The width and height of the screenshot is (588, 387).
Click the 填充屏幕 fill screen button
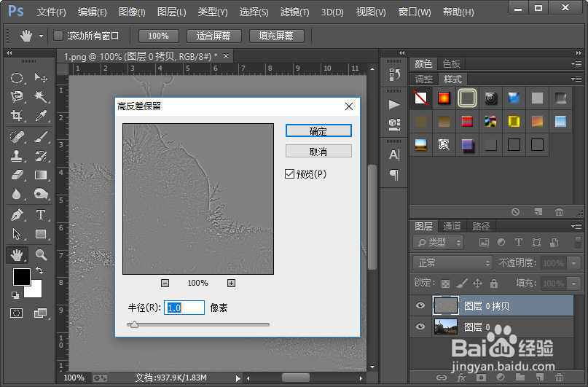(x=276, y=36)
